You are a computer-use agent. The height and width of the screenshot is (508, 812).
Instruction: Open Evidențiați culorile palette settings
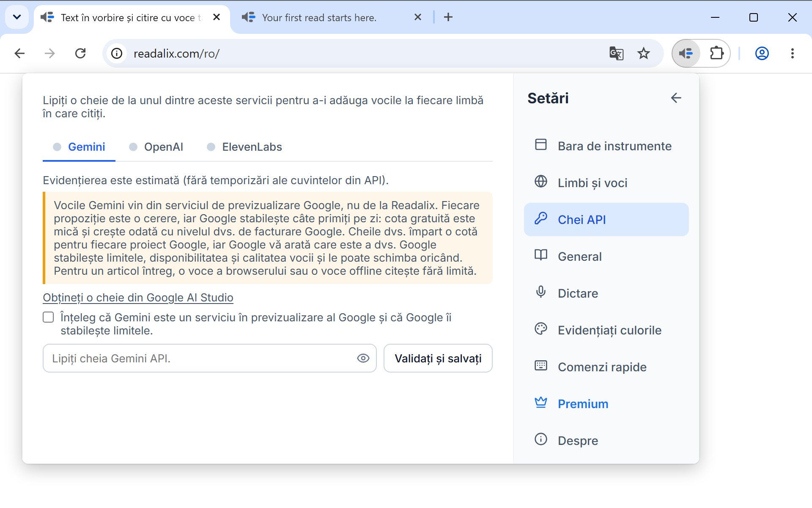pyautogui.click(x=606, y=330)
